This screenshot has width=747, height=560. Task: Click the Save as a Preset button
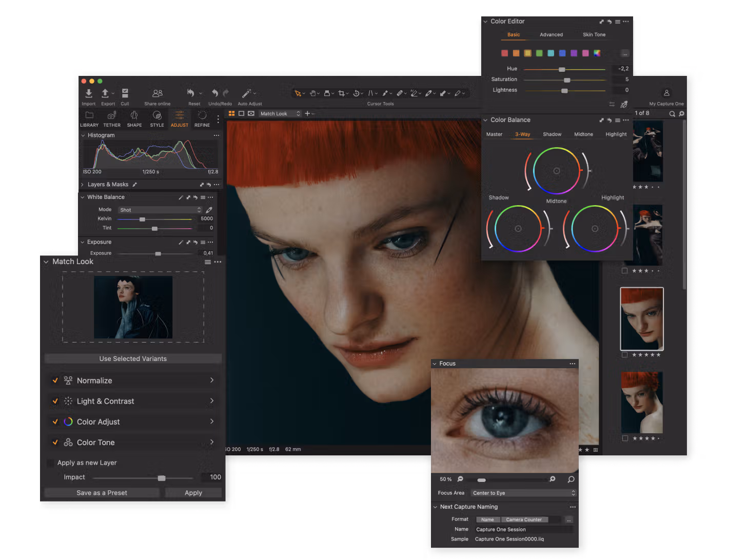point(102,493)
